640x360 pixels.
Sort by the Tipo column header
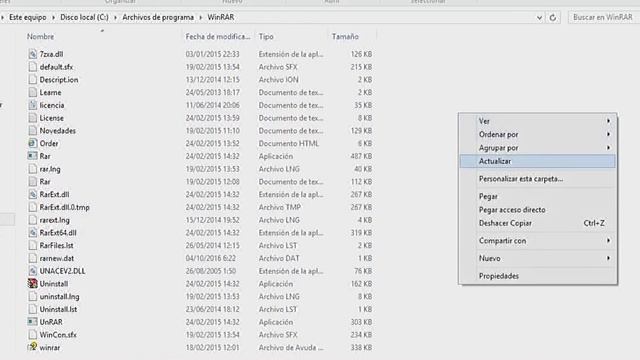pos(266,37)
